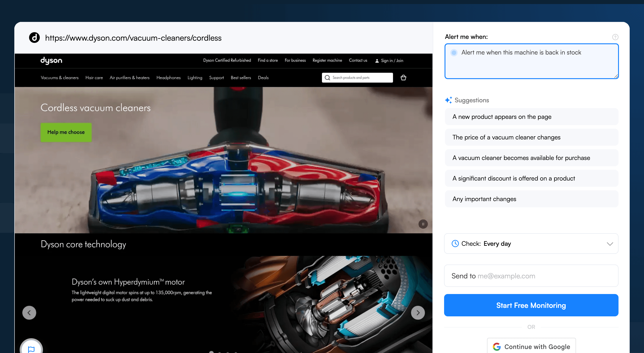Click Register machine link
The height and width of the screenshot is (353, 644).
pyautogui.click(x=327, y=61)
